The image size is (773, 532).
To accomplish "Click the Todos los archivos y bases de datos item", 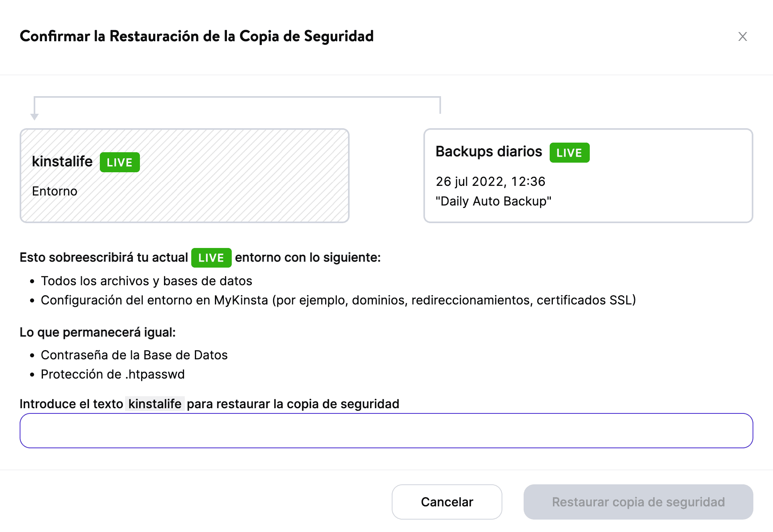I will pyautogui.click(x=146, y=281).
